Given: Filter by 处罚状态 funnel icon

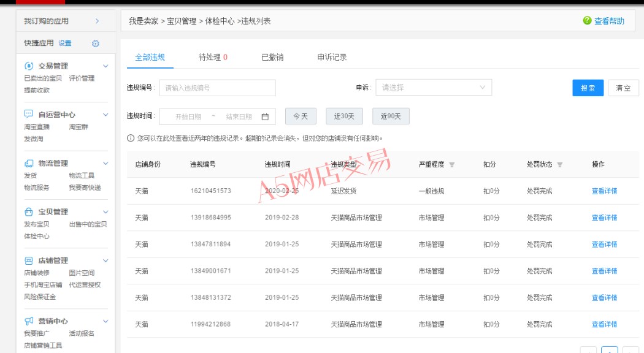Looking at the screenshot, I should [559, 165].
